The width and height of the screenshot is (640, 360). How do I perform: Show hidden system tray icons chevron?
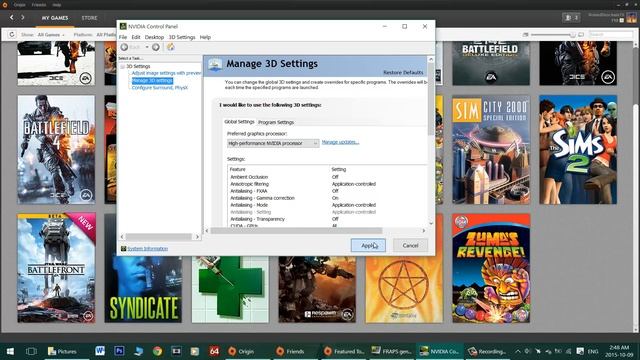pyautogui.click(x=518, y=351)
